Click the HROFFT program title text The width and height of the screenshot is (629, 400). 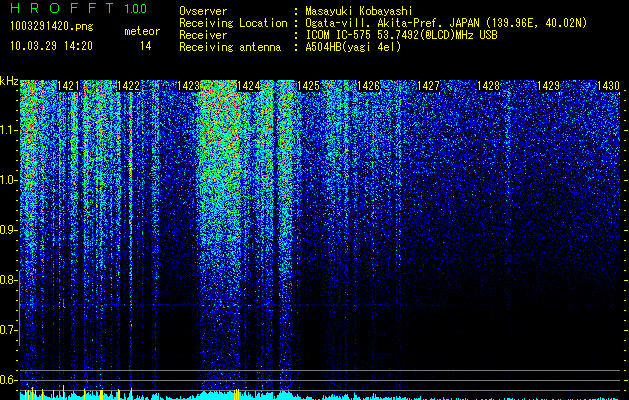(x=62, y=8)
